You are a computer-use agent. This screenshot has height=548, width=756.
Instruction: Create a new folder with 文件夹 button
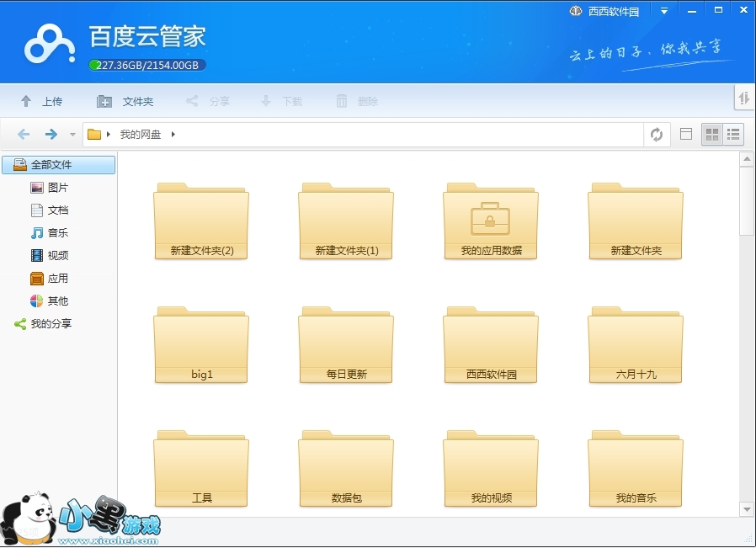pyautogui.click(x=125, y=101)
